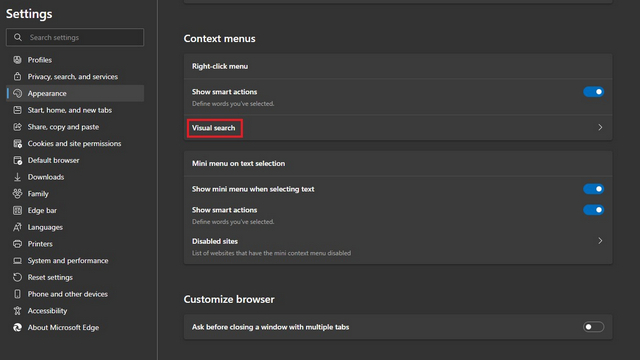
Task: Open the Visual search option
Action: (x=398, y=128)
